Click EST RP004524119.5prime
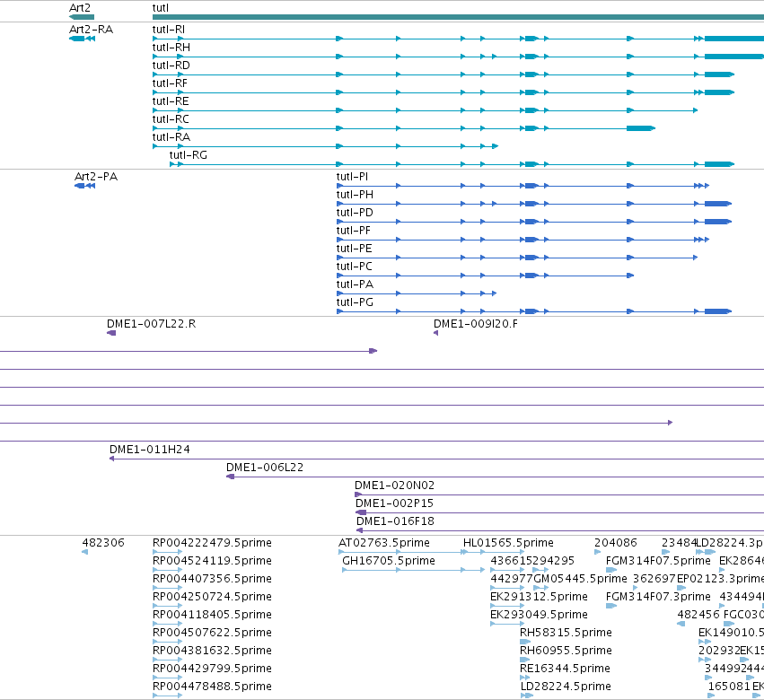Viewport: 764px width, 700px height. coord(167,570)
